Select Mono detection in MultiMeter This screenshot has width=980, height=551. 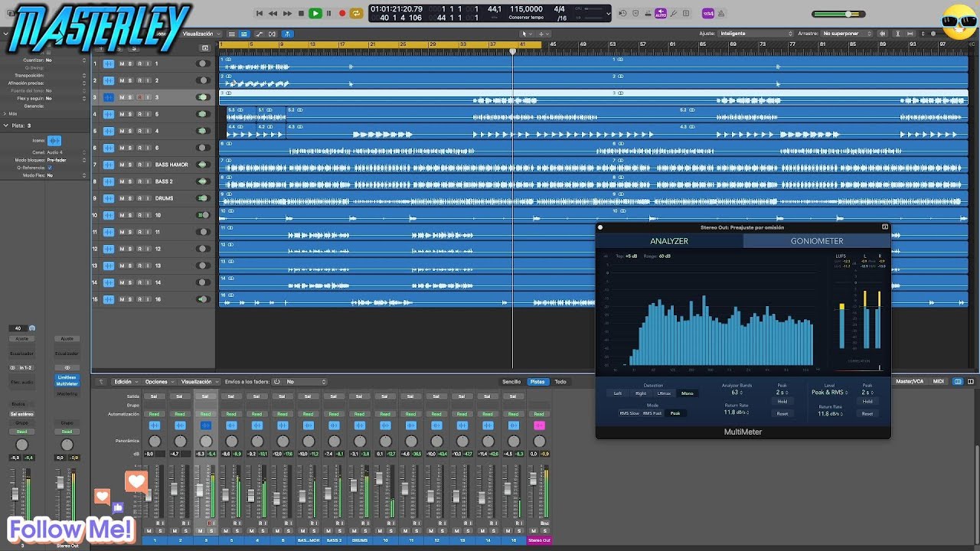[x=687, y=393]
